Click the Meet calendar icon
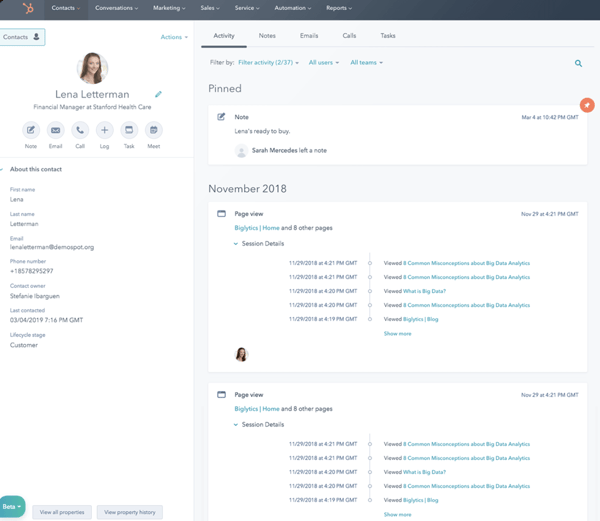This screenshot has height=521, width=600. tap(153, 130)
